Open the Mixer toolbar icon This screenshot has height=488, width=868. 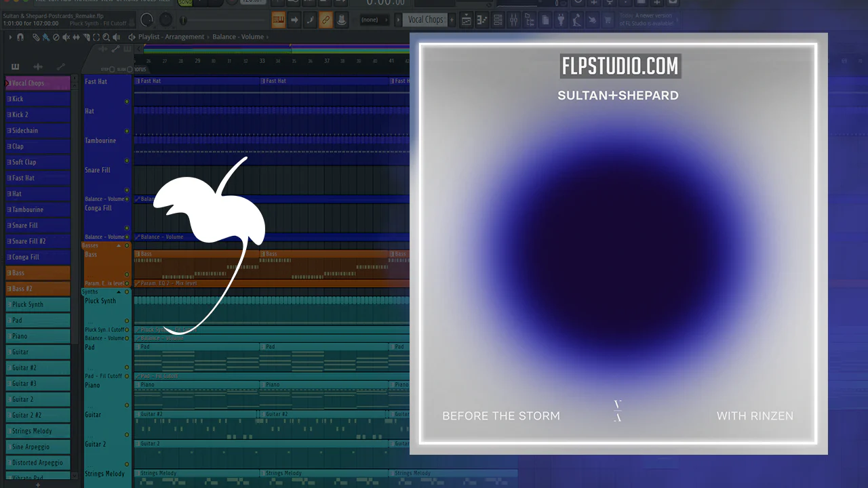click(x=513, y=20)
